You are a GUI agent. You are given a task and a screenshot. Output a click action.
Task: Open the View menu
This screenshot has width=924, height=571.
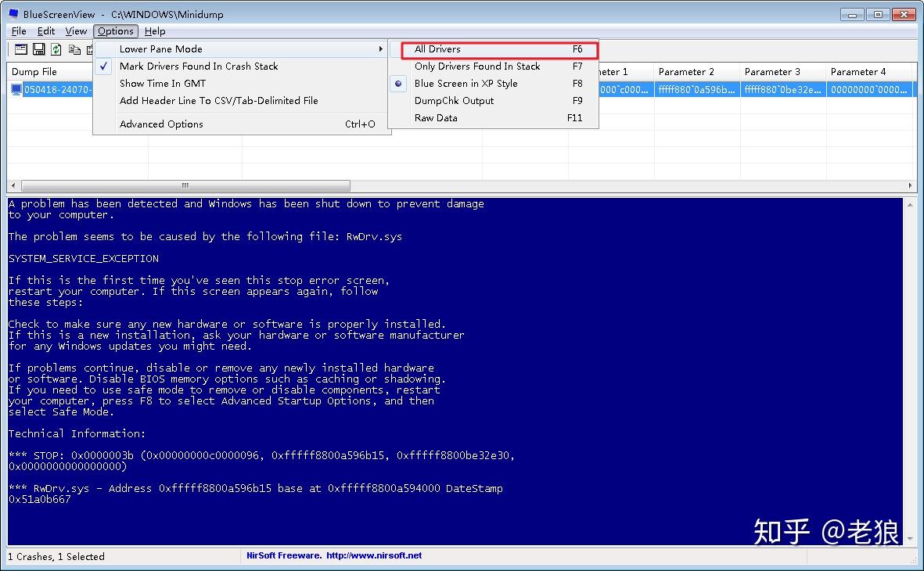(x=76, y=31)
